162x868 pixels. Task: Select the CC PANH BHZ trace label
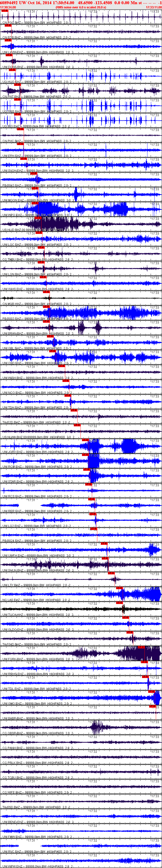pos(38,748)
